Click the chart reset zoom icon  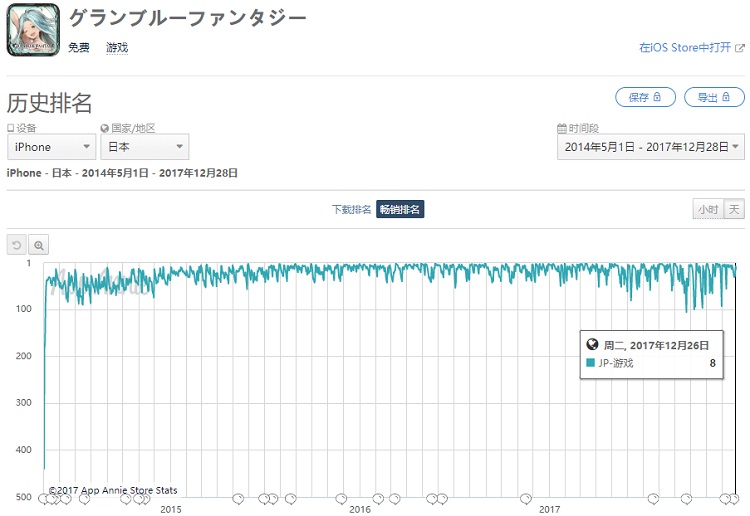(x=16, y=245)
